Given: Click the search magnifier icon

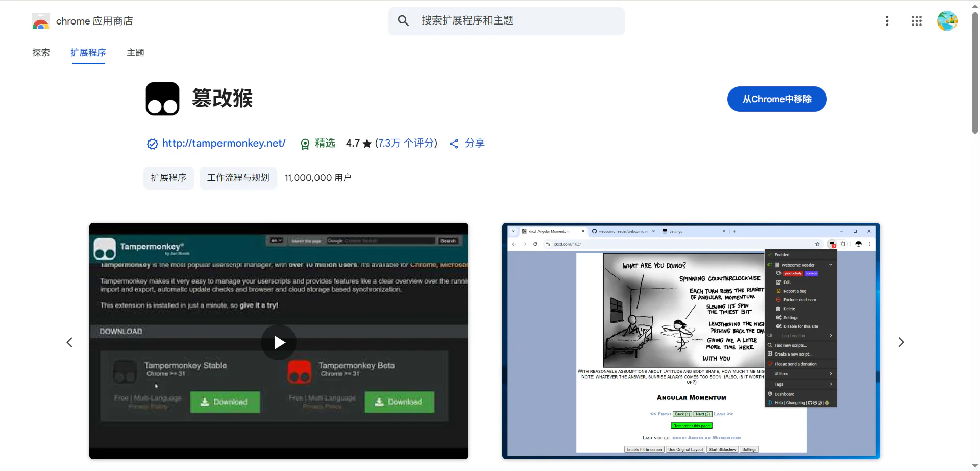Looking at the screenshot, I should click(x=403, y=21).
